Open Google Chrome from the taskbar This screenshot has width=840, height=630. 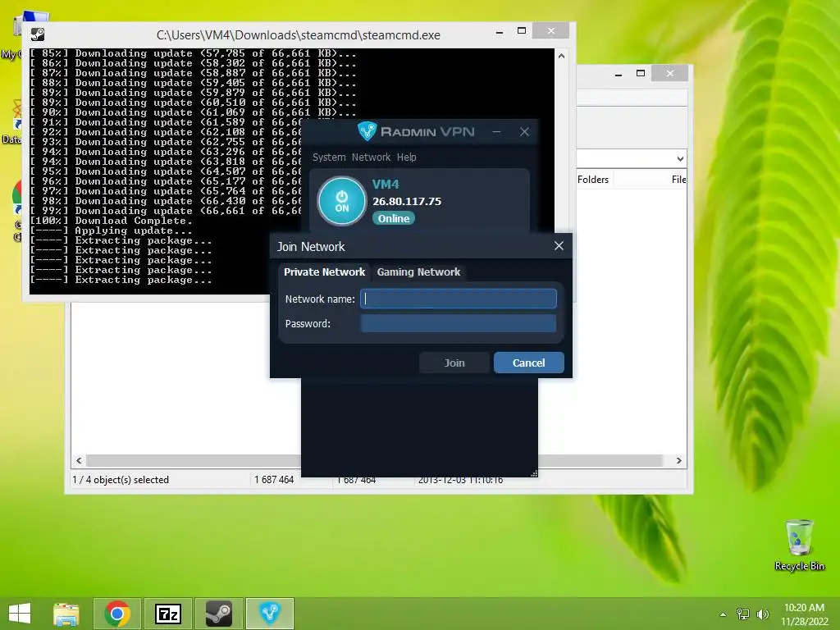click(117, 614)
